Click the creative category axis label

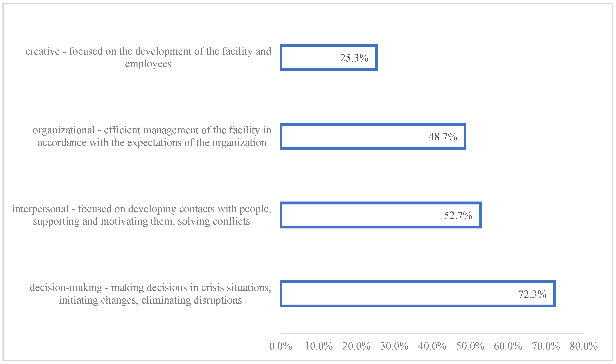(x=148, y=57)
